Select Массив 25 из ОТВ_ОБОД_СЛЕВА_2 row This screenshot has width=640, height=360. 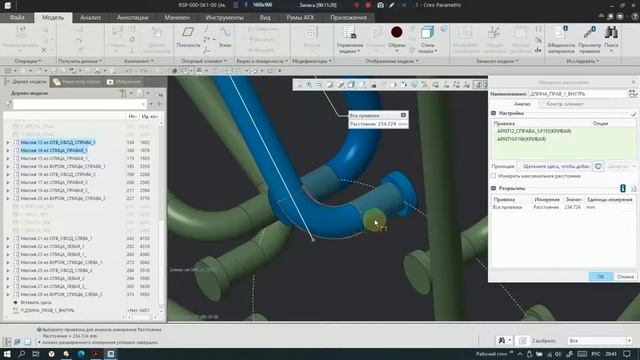(x=56, y=270)
